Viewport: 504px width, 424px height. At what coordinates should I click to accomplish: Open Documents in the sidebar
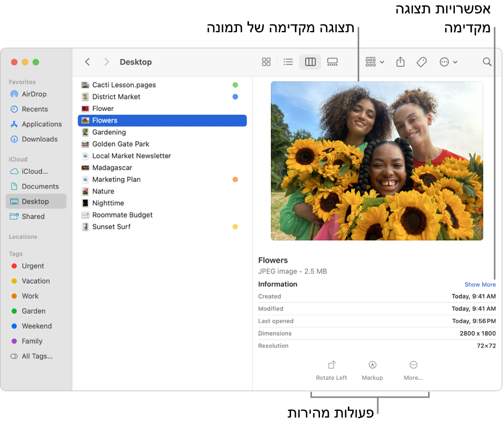tap(36, 186)
